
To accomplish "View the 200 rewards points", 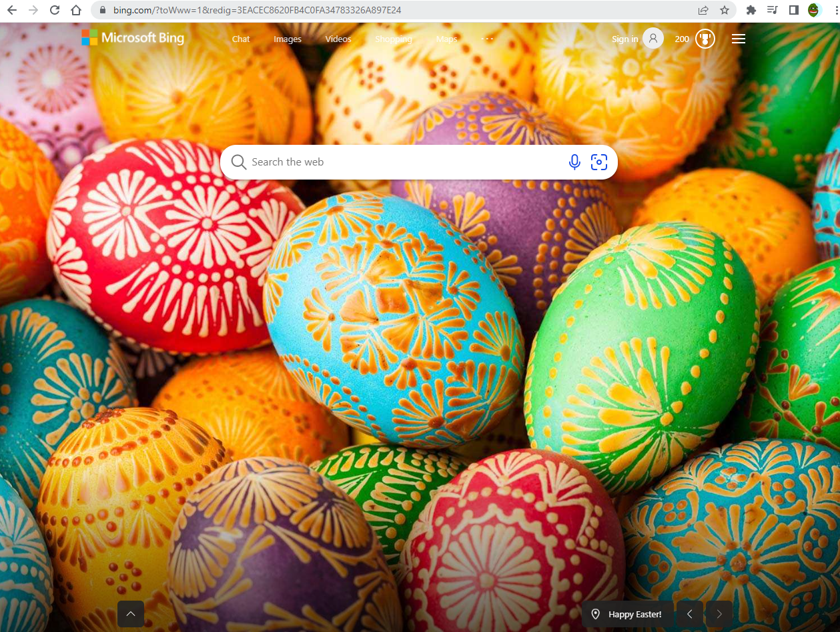I will coord(682,39).
